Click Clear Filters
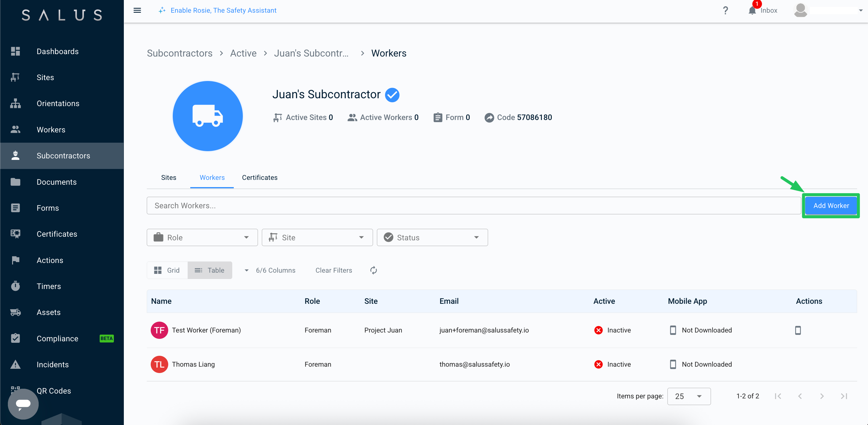Viewport: 868px width, 425px height. click(x=334, y=270)
